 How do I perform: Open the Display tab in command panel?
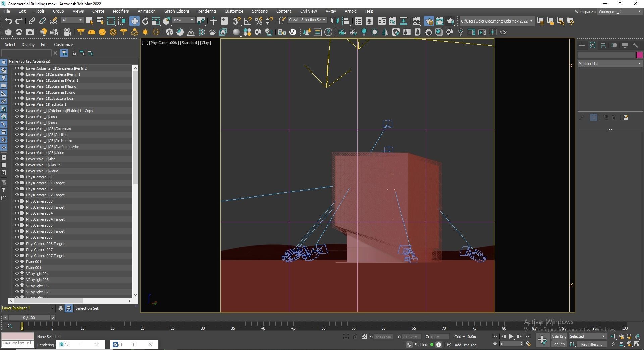(625, 45)
